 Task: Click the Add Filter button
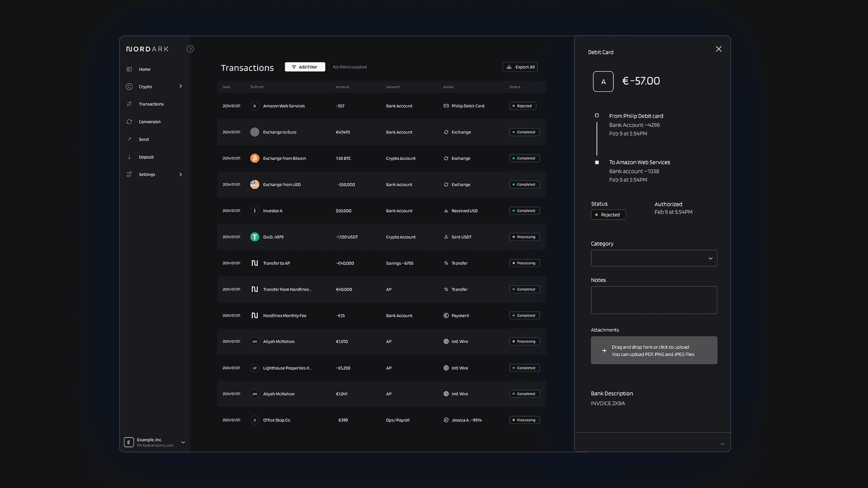pyautogui.click(x=305, y=67)
